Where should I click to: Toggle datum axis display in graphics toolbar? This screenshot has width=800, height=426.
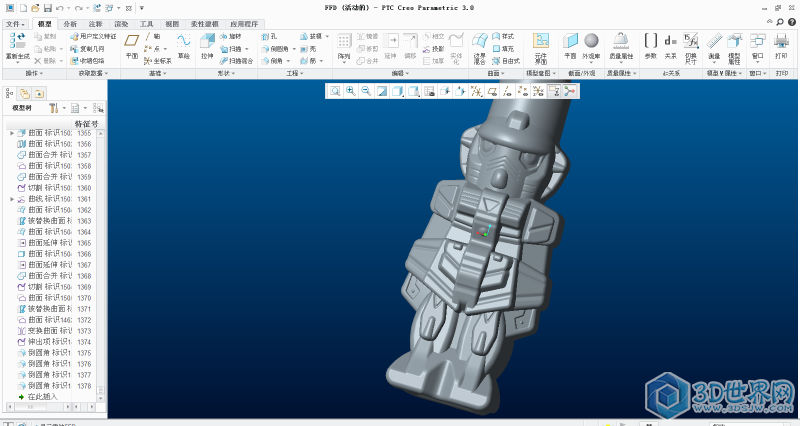click(x=507, y=91)
